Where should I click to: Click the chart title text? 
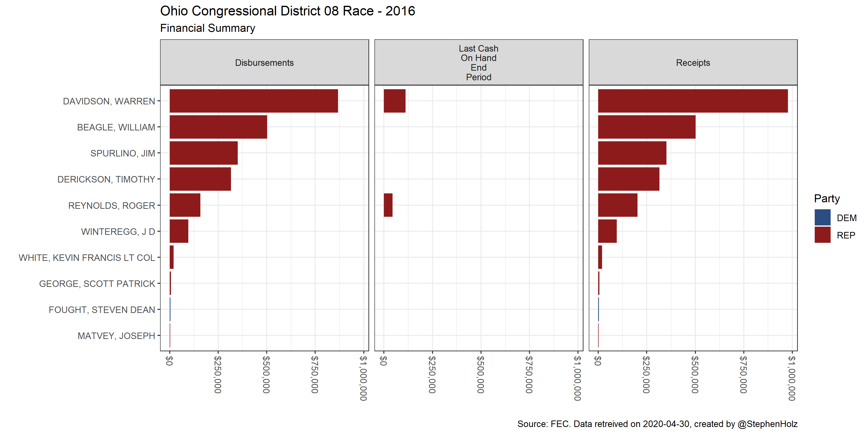pyautogui.click(x=287, y=11)
